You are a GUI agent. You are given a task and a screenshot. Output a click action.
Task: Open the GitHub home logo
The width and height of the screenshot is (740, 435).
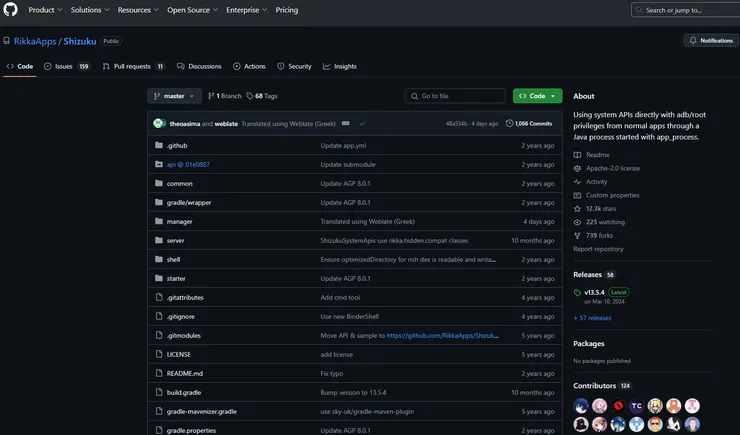click(x=10, y=9)
